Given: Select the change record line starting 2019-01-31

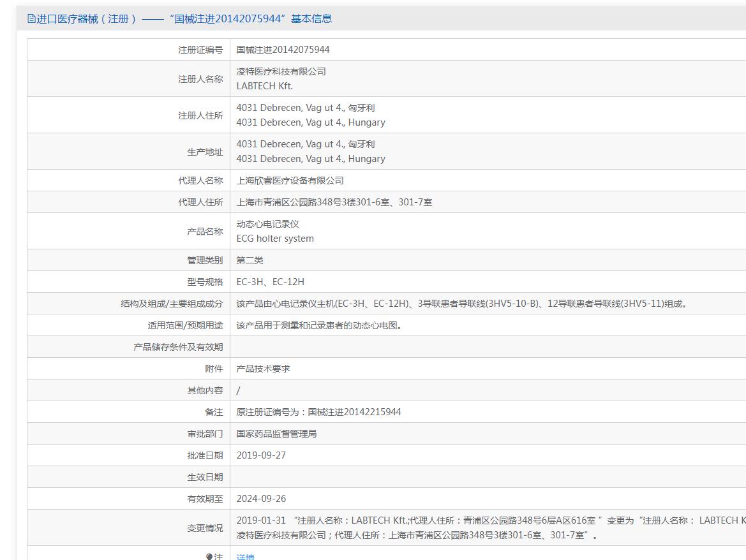Looking at the screenshot, I should tap(491, 520).
